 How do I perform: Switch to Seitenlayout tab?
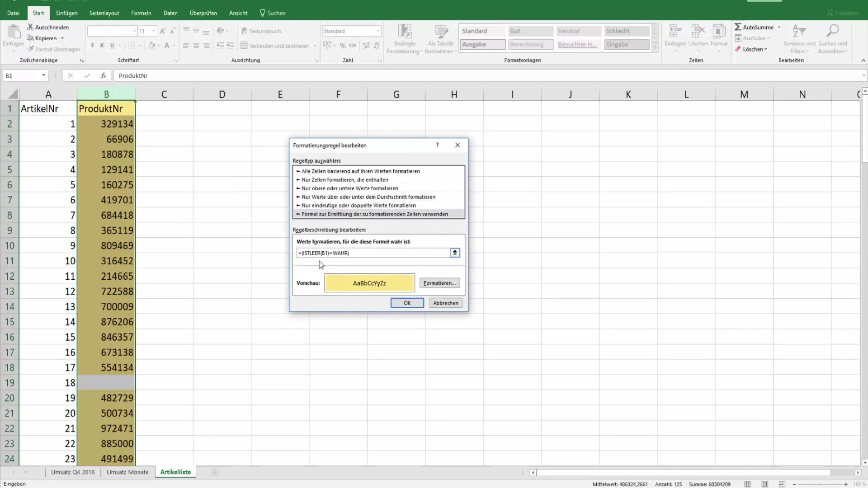coord(104,13)
